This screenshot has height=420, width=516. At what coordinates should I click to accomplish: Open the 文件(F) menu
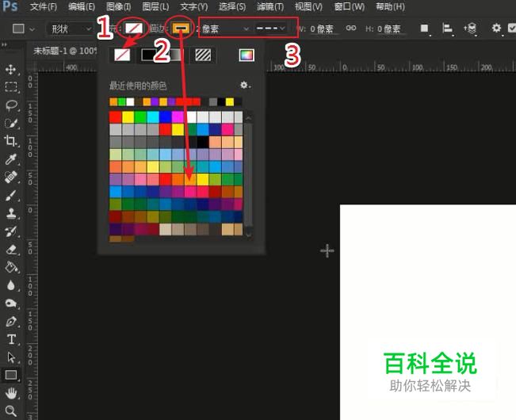[x=43, y=6]
